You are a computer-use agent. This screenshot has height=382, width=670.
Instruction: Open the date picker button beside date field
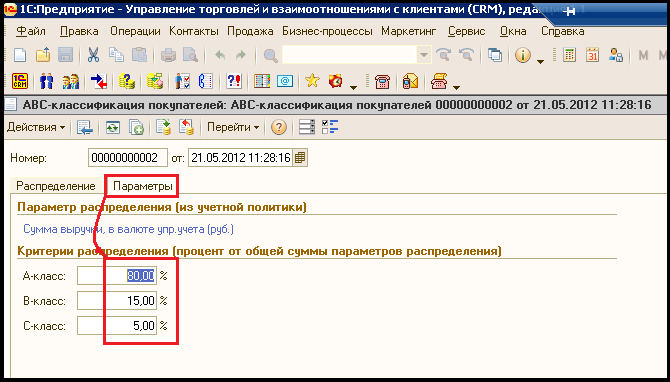300,158
